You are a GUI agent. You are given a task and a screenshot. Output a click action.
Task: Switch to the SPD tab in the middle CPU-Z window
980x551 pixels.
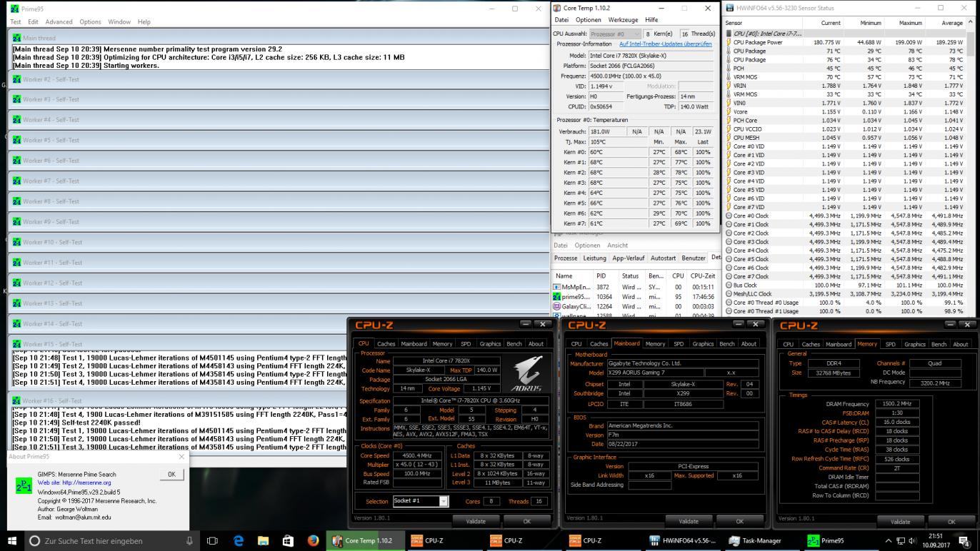[x=679, y=344]
